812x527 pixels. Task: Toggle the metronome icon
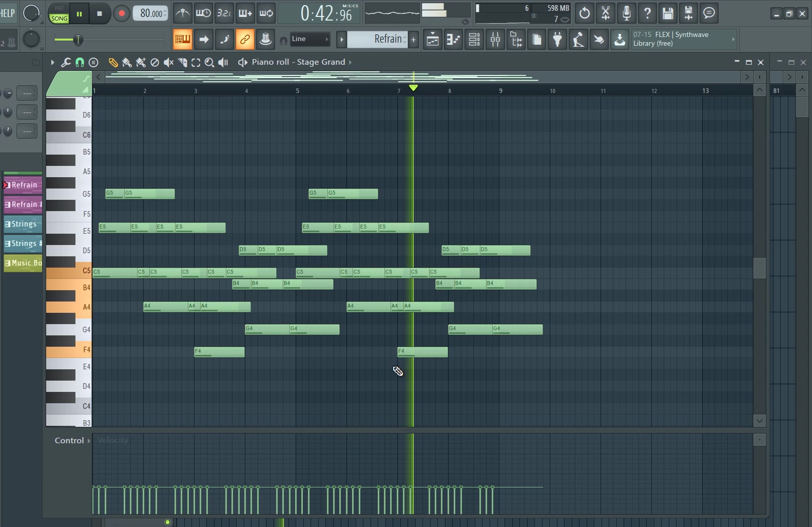click(x=183, y=13)
